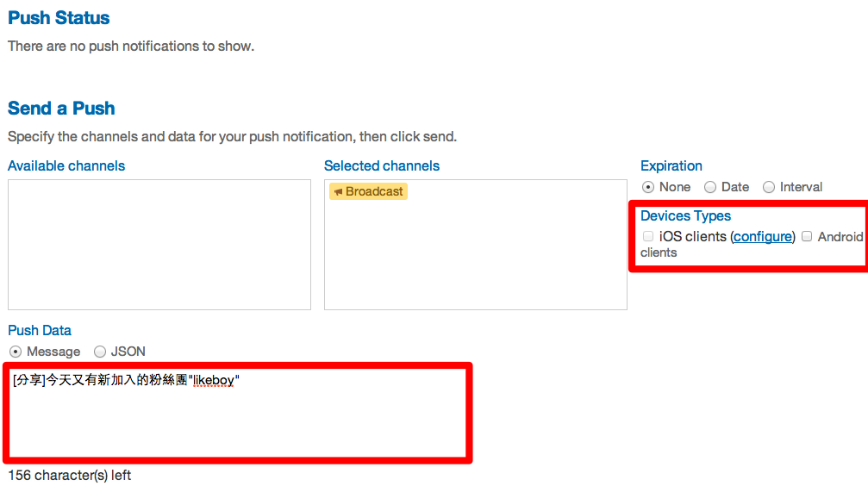Click the megaphone icon on the Broadcast tag

pos(339,192)
